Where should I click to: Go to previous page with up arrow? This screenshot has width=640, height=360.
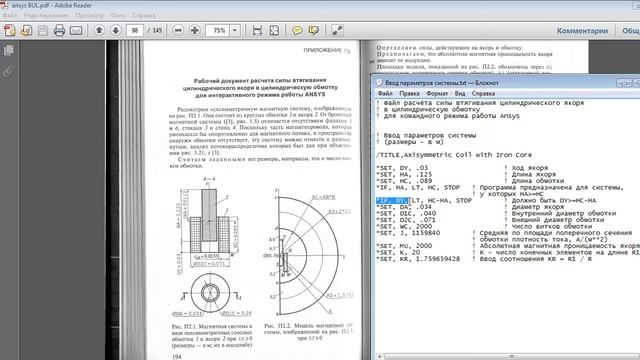pos(99,30)
